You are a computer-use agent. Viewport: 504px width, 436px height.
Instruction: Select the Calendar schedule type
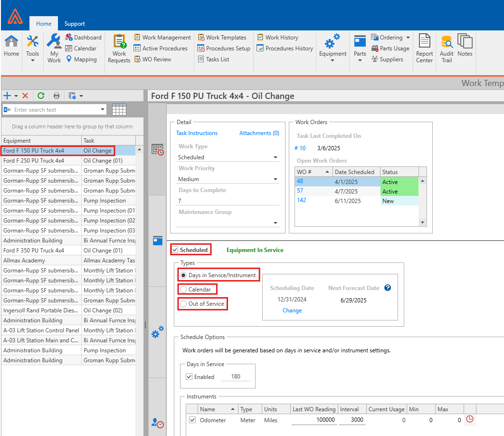point(183,290)
